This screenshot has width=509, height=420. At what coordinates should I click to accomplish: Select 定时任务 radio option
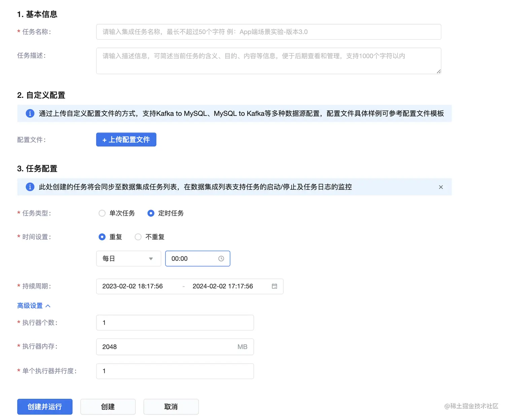(x=166, y=213)
